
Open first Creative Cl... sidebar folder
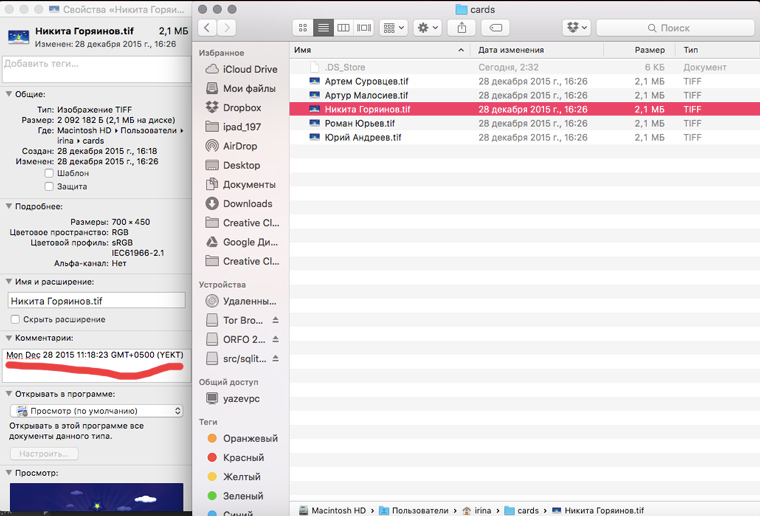click(242, 223)
